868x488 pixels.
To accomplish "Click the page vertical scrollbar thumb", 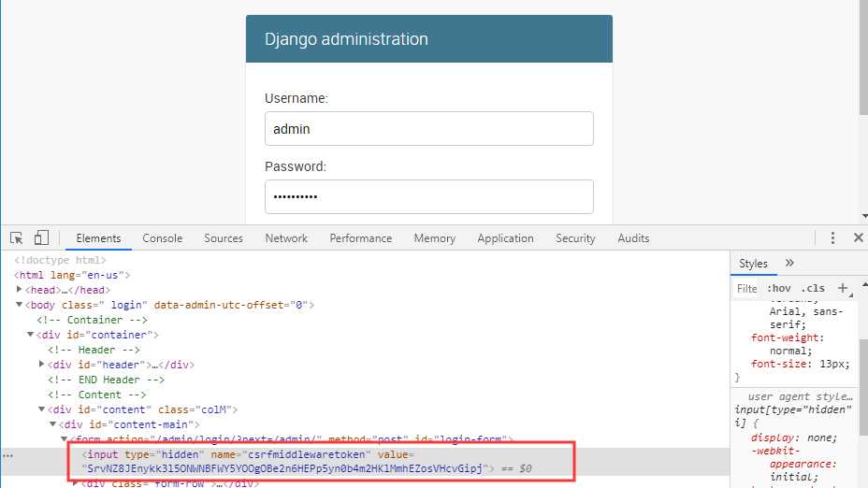I will pos(863,58).
